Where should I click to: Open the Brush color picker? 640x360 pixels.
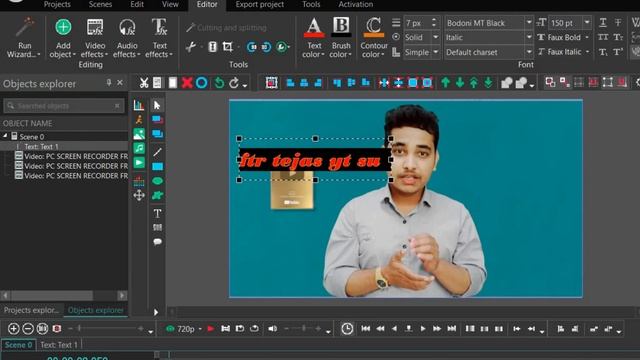pos(340,38)
